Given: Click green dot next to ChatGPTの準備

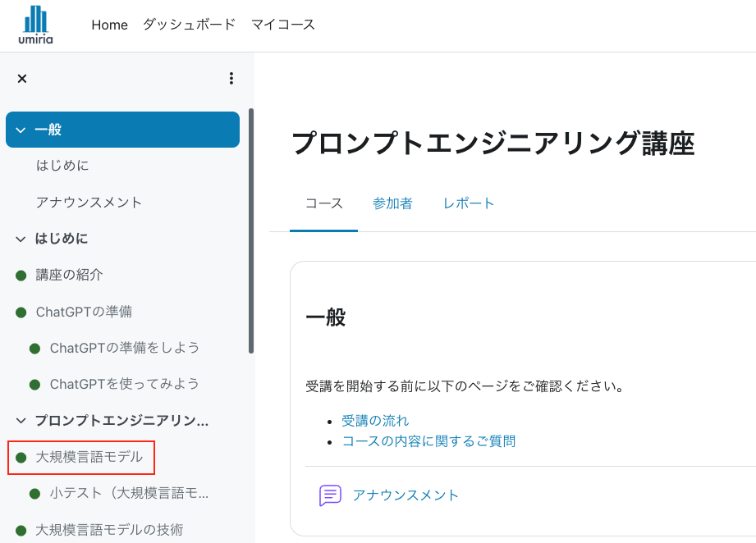Looking at the screenshot, I should click(21, 313).
